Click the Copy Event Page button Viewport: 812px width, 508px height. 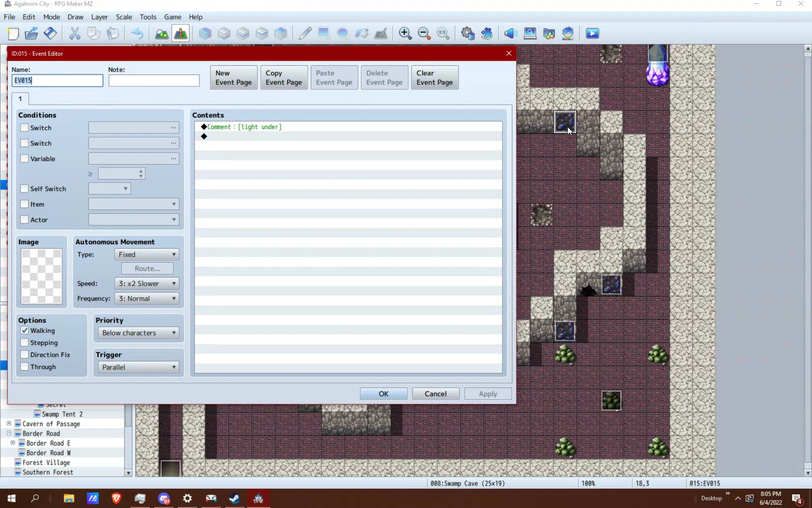coord(284,77)
